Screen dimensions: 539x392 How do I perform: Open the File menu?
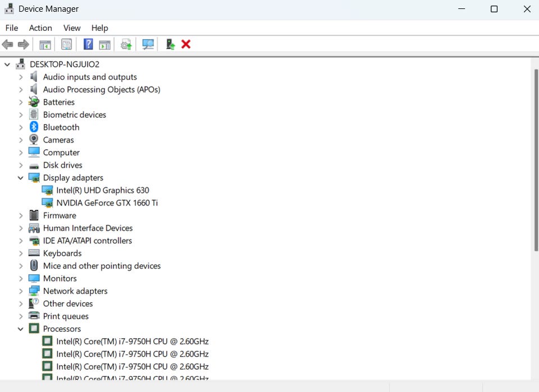12,28
